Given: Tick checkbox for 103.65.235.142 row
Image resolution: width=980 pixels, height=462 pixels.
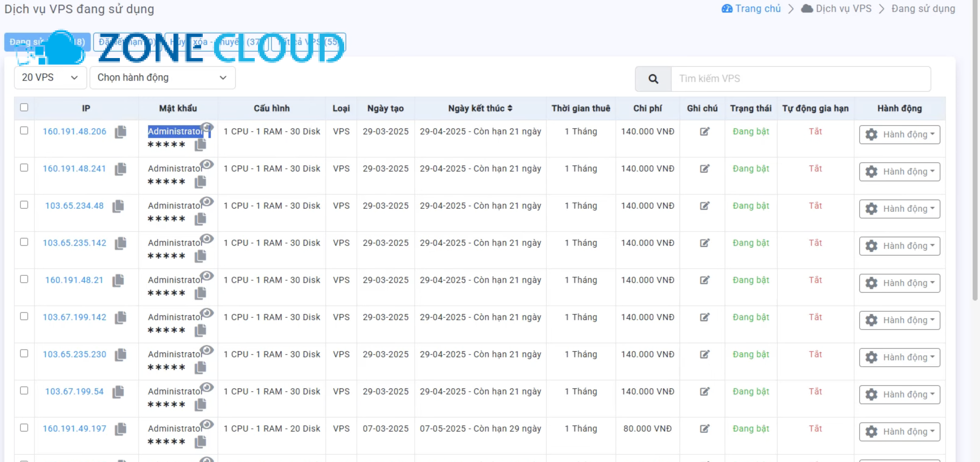Looking at the screenshot, I should pos(24,242).
